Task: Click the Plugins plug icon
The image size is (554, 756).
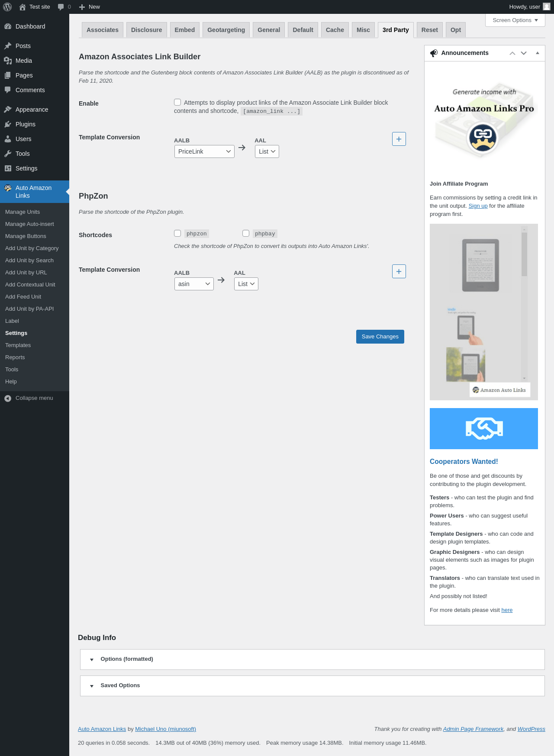Action: (x=8, y=124)
